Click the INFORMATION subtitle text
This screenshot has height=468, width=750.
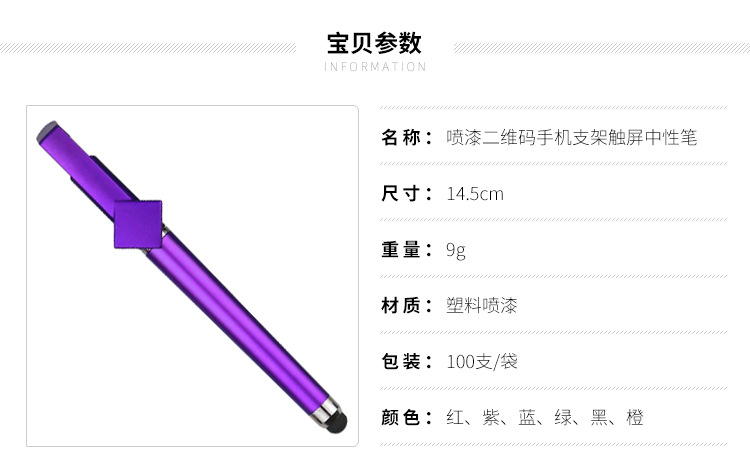[x=375, y=67]
